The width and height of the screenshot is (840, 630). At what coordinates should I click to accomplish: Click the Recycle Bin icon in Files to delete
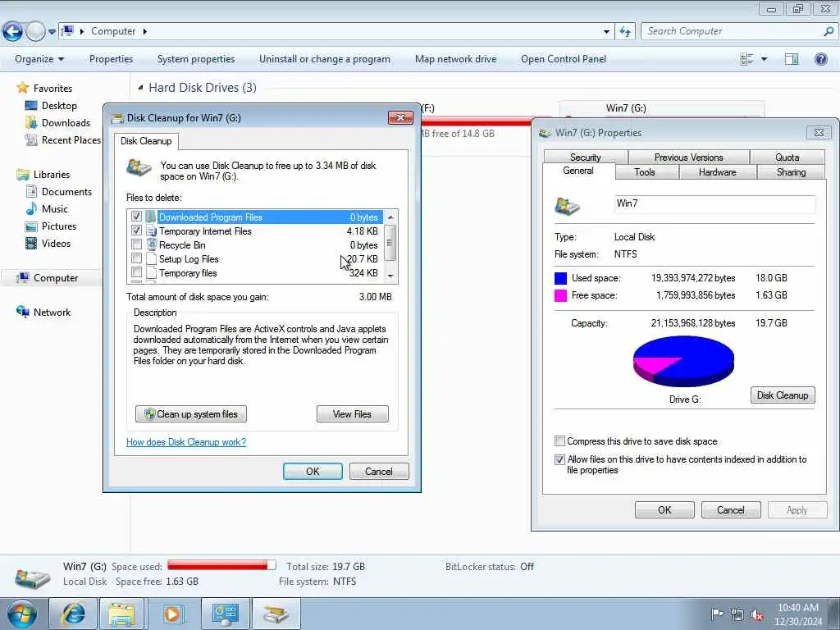(151, 244)
